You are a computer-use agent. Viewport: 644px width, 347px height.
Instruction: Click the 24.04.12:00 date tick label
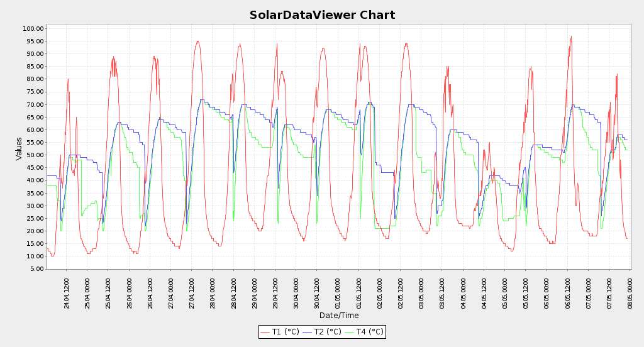[67, 291]
